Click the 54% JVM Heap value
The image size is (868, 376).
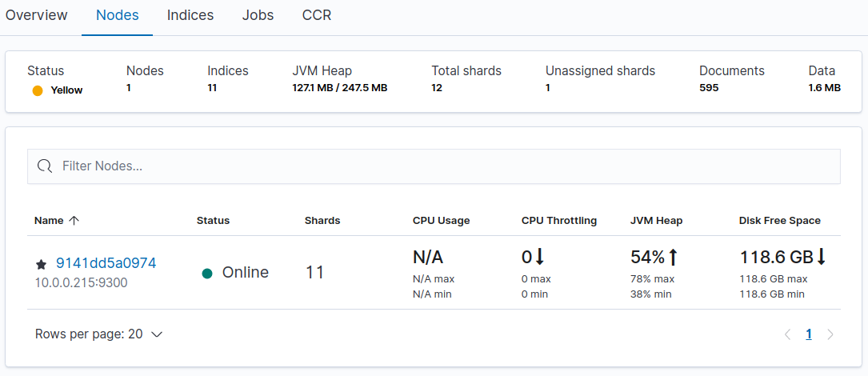[648, 257]
